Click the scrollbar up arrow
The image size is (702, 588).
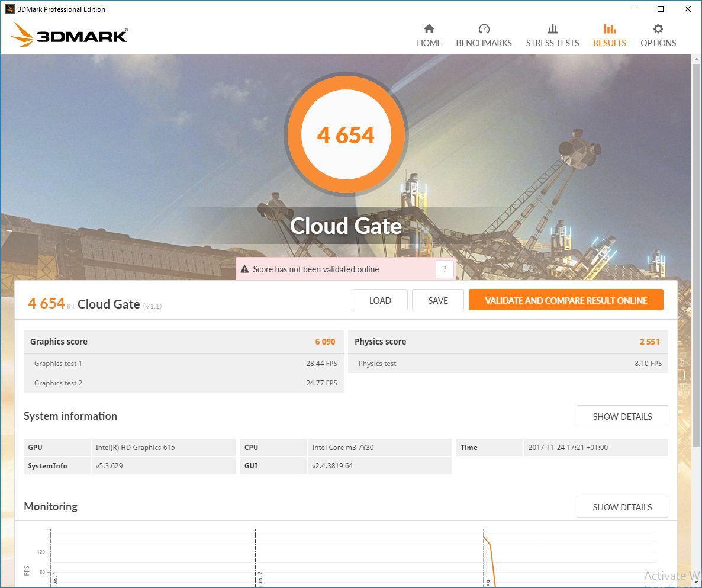(696, 59)
